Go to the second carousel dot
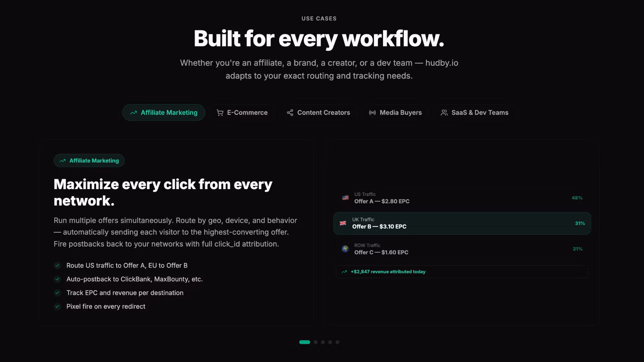 tap(316, 342)
